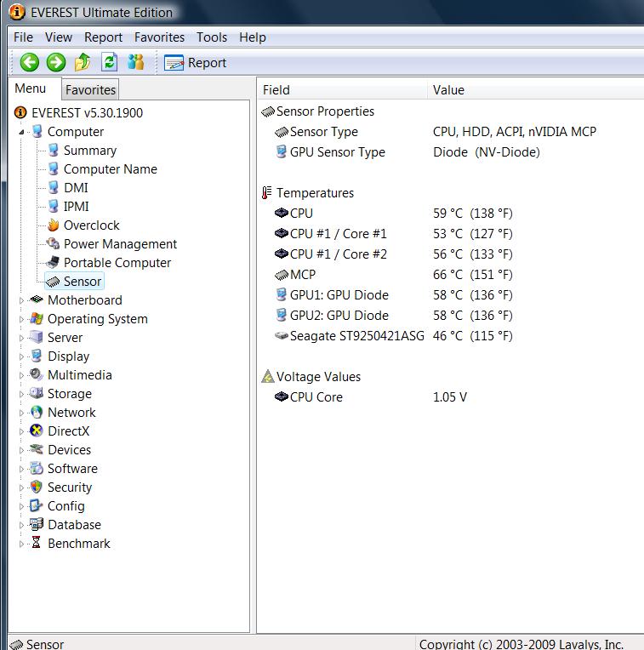The height and width of the screenshot is (650, 644).
Task: Select the Sensor Type row
Action: pyautogui.click(x=435, y=132)
